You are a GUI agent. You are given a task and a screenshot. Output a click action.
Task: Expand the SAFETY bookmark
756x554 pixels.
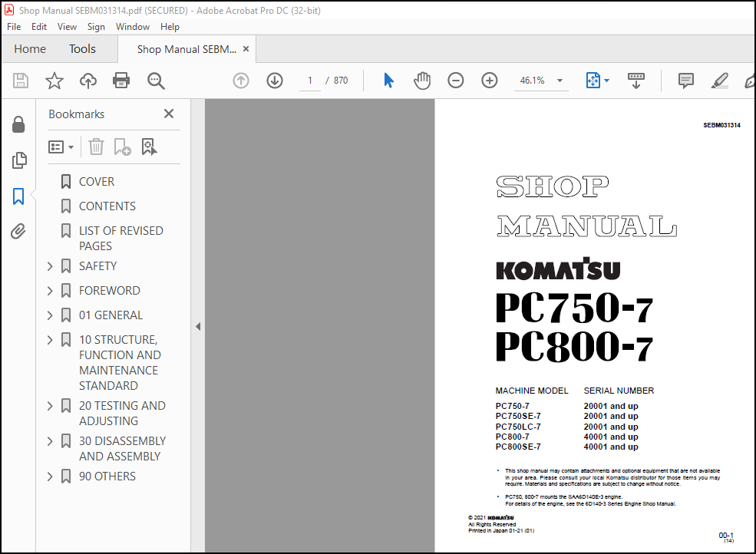pyautogui.click(x=50, y=266)
